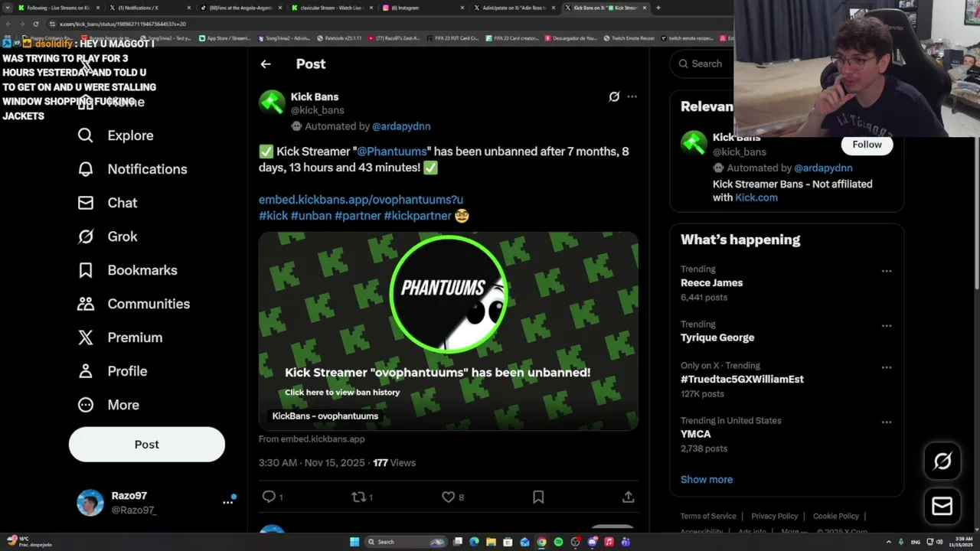Click the Windows taskbar Search box
Image resolution: width=980 pixels, height=551 pixels.
pyautogui.click(x=406, y=542)
